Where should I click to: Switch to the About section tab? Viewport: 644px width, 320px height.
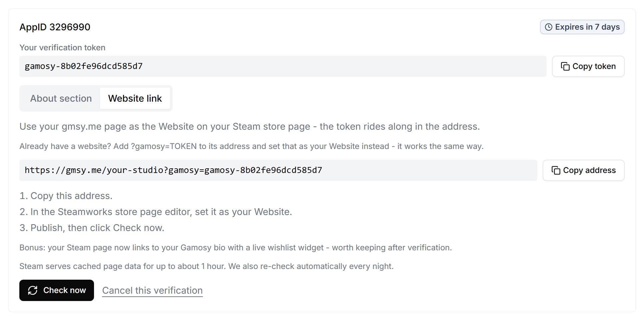(x=61, y=98)
